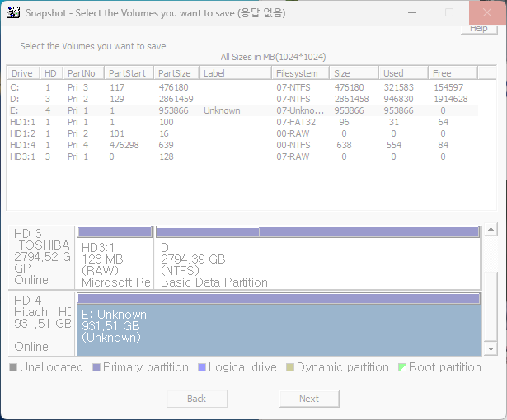The image size is (507, 420).
Task: Click the HD 3 TOSHIBA disk label
Action: tap(42, 258)
